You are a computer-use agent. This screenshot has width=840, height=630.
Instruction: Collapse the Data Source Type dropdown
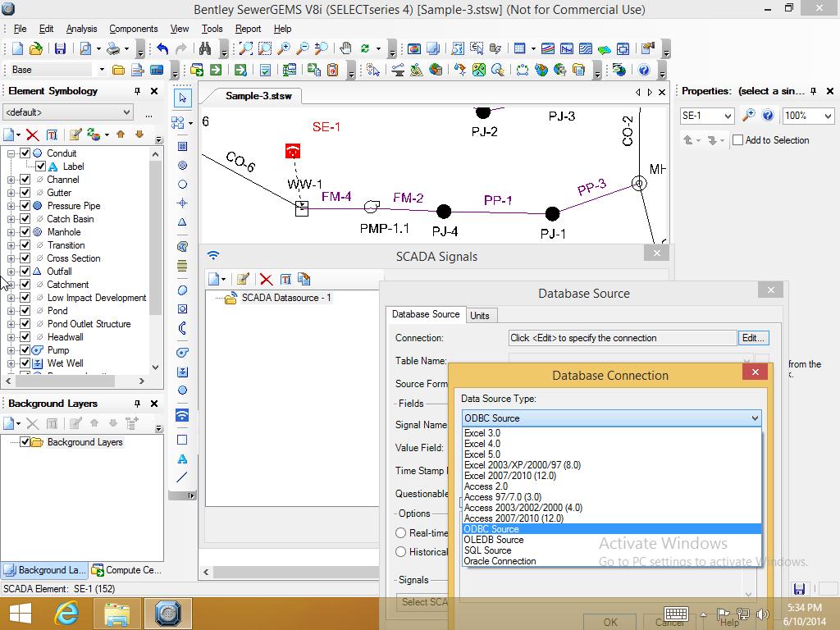(x=755, y=418)
